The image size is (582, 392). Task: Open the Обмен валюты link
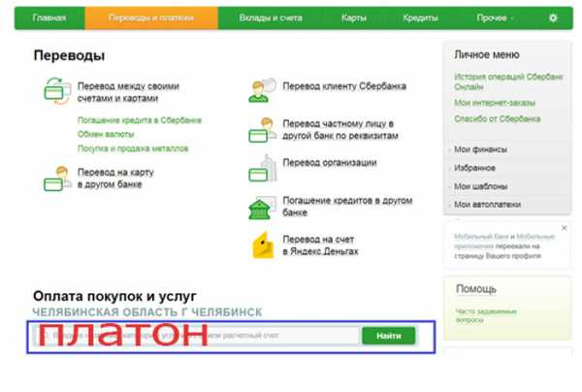pyautogui.click(x=106, y=134)
